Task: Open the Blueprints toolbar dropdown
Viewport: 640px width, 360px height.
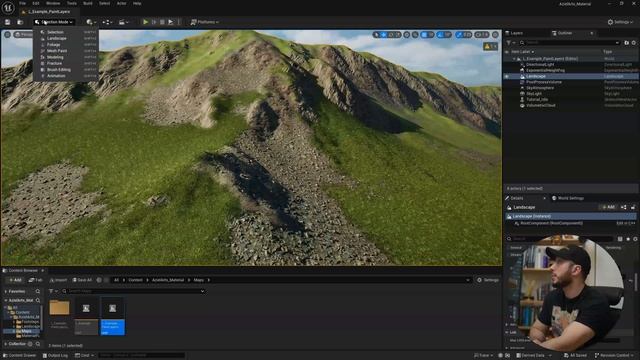Action: tap(107, 22)
